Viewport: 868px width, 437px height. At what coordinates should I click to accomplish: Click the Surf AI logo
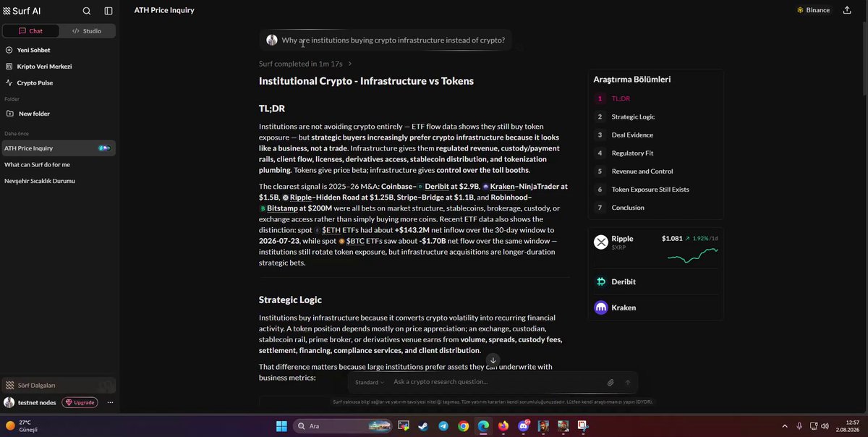tap(21, 11)
